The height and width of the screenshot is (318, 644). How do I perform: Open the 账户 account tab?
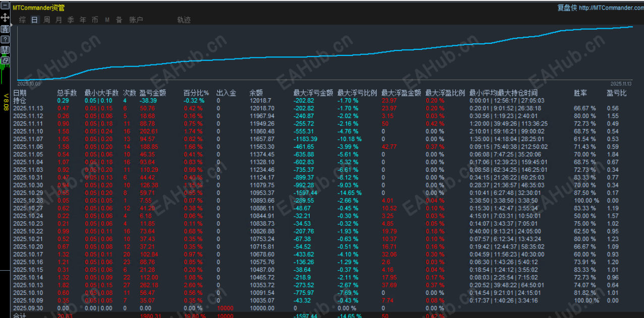pyautogui.click(x=136, y=20)
